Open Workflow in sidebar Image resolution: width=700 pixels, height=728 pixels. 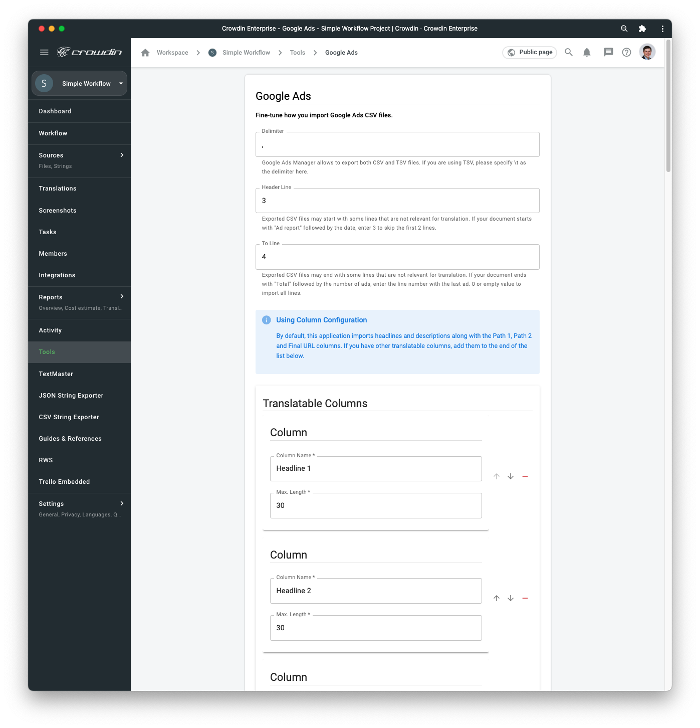[x=79, y=133]
